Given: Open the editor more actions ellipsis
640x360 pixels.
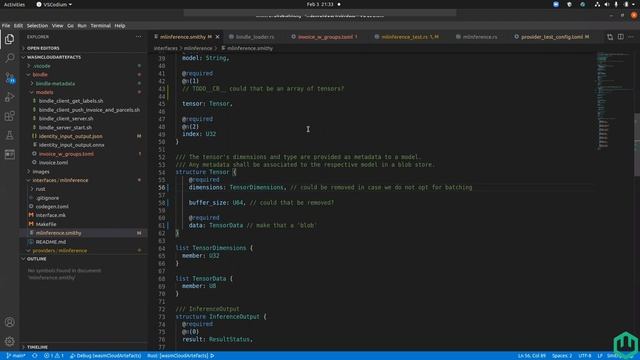Looking at the screenshot, I should pyautogui.click(x=631, y=37).
